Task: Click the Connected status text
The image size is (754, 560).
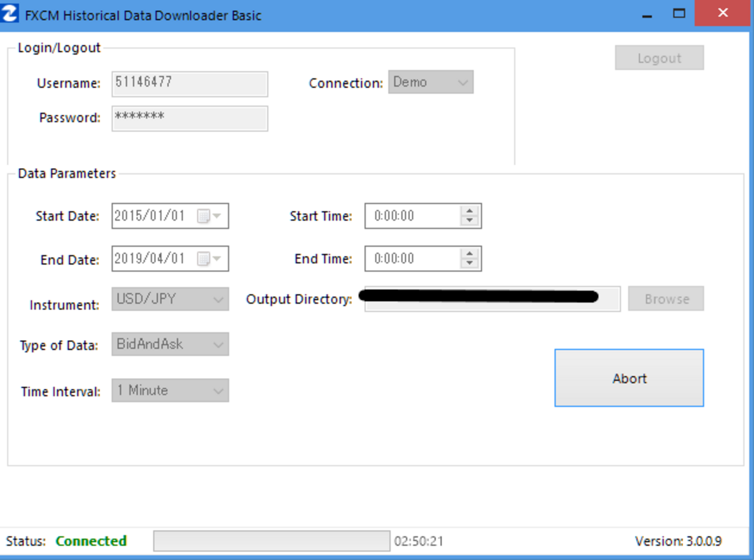Action: [91, 541]
